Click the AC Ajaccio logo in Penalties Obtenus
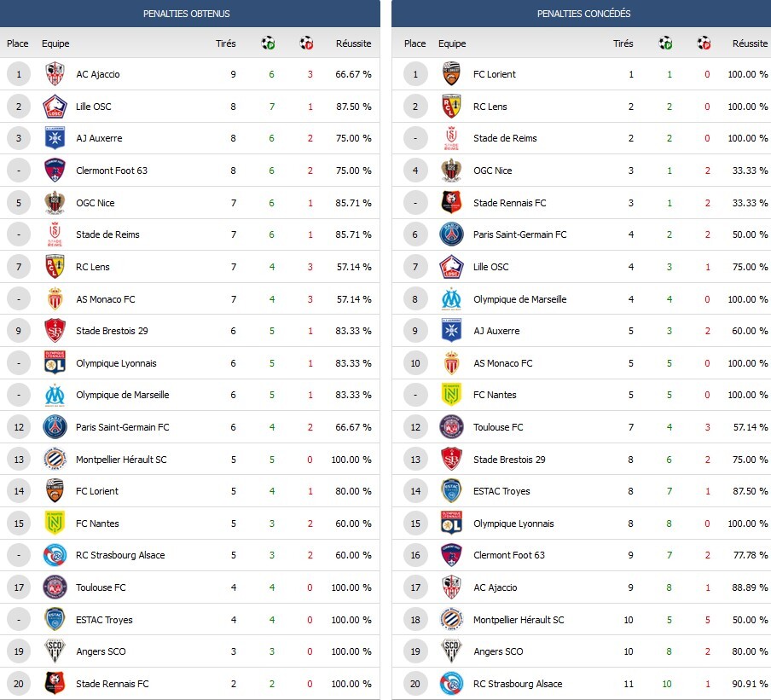Screen dimensions: 771x700 coord(55,74)
